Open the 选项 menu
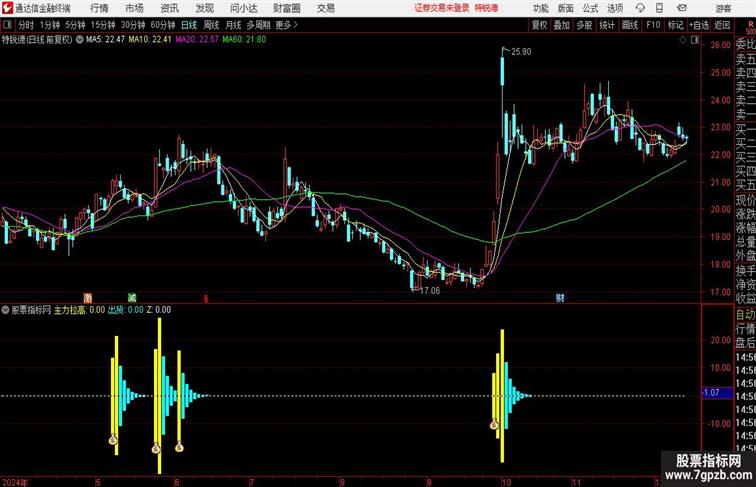This screenshot has height=487, width=756. [x=615, y=8]
